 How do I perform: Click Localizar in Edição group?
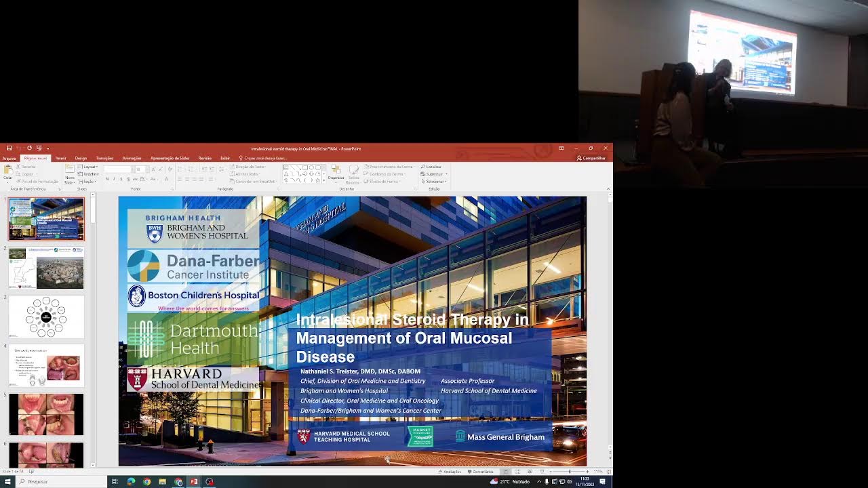pos(431,167)
